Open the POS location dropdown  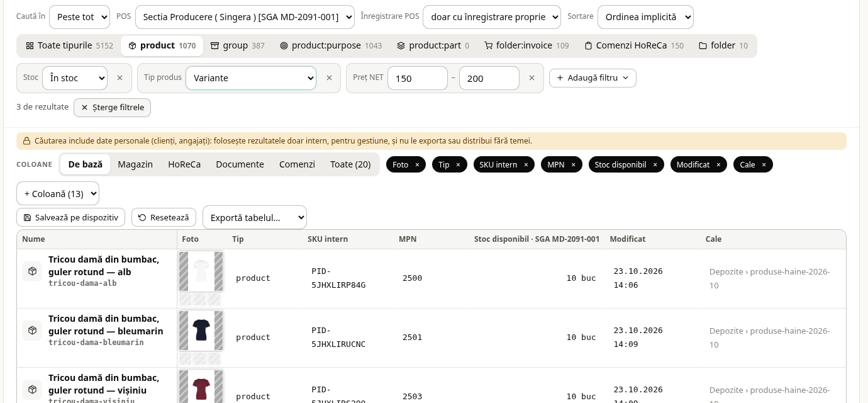245,17
